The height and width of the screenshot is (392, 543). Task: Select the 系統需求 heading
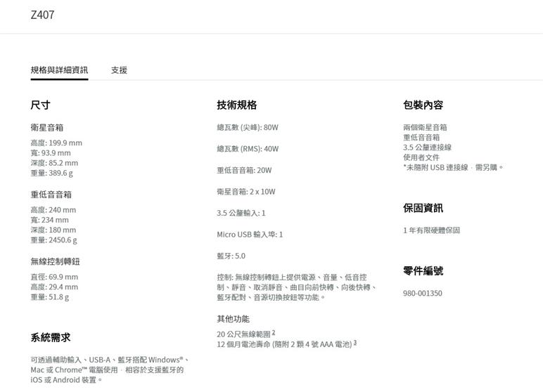click(50, 337)
